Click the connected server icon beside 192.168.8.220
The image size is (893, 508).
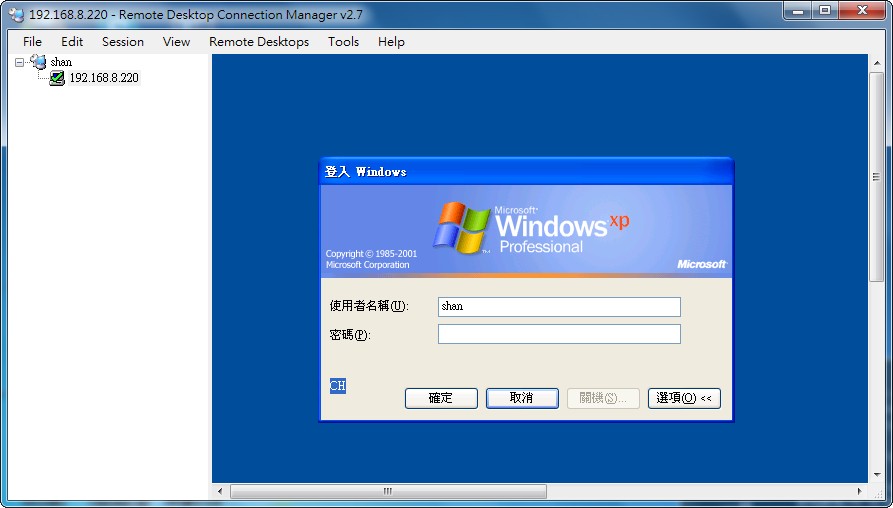[57, 78]
